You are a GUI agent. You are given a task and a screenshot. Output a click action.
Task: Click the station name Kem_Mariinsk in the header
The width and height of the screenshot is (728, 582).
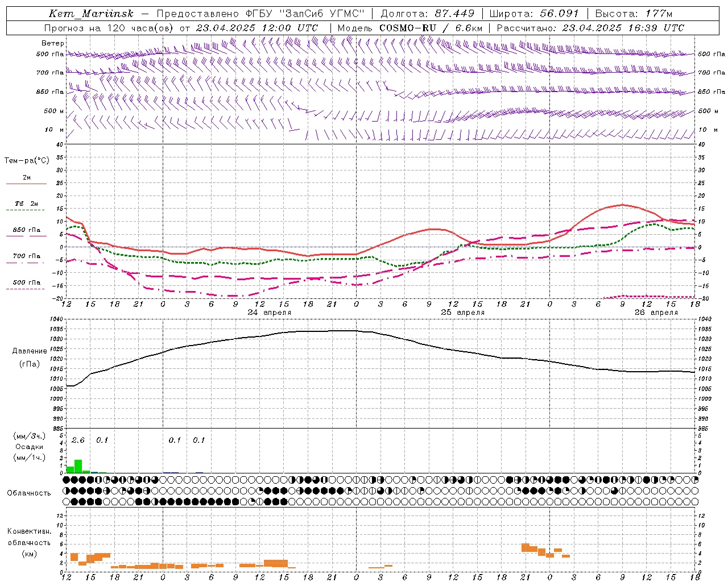(91, 14)
